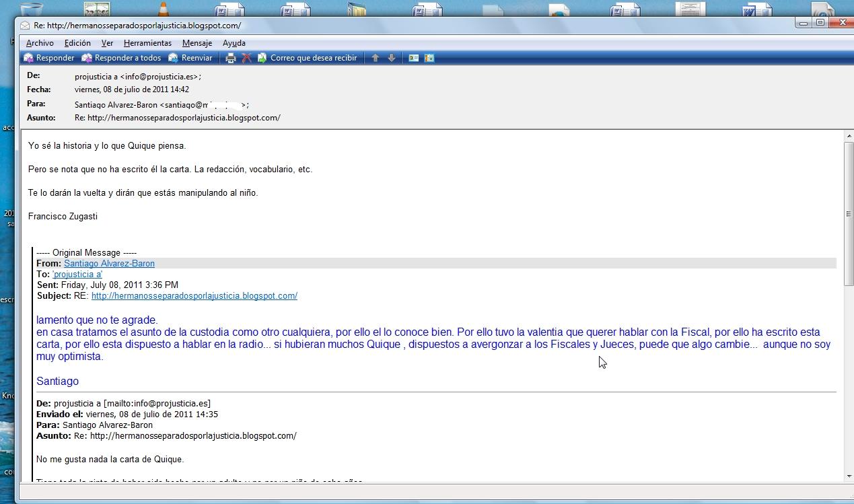Open the Archivo menu
This screenshot has height=504, width=854.
point(40,43)
